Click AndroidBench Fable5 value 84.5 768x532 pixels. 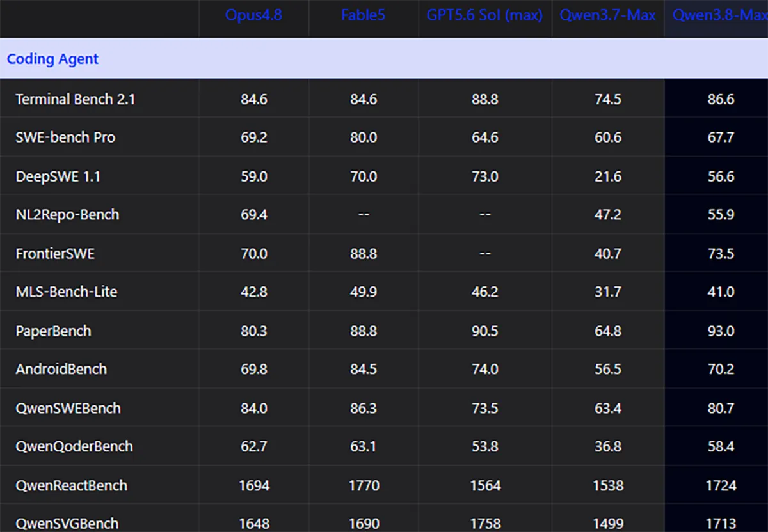coord(364,370)
